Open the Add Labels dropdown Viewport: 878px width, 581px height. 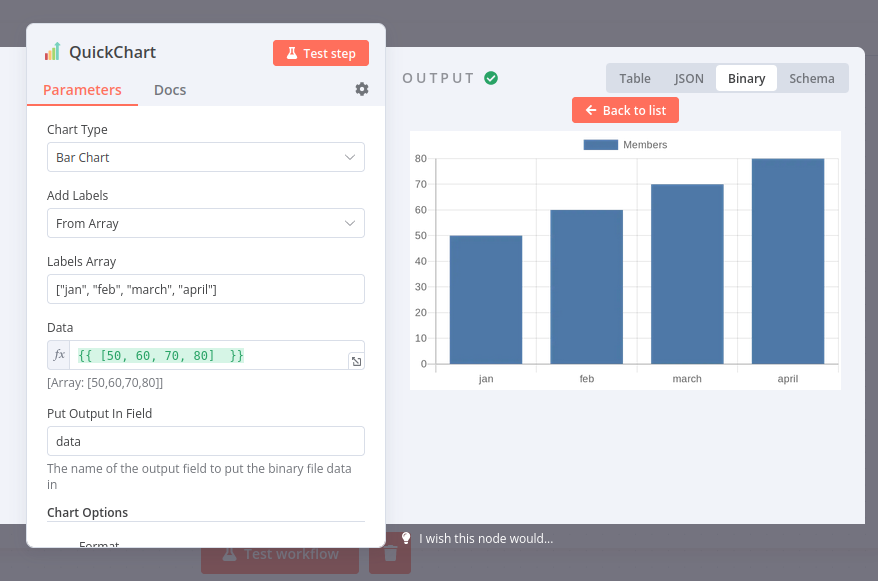tap(205, 223)
